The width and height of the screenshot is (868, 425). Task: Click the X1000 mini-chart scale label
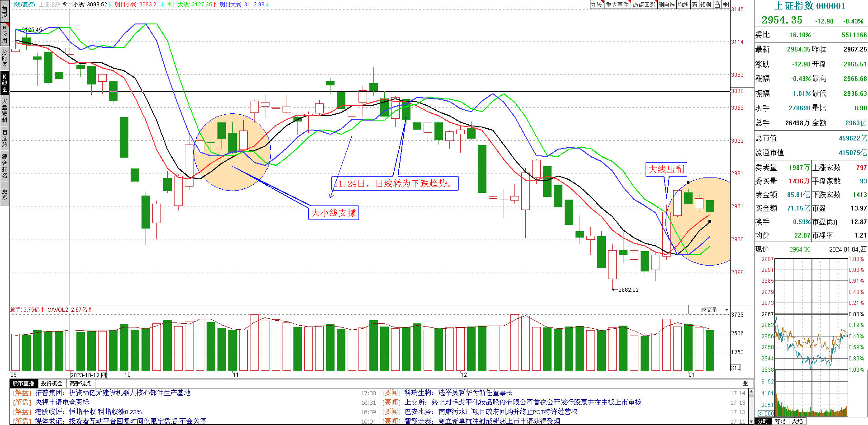click(x=766, y=414)
